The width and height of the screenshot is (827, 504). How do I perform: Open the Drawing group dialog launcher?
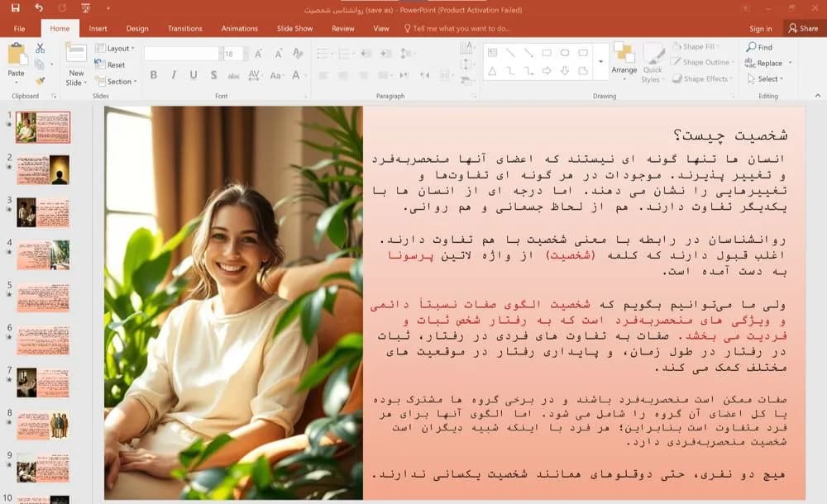click(x=732, y=96)
